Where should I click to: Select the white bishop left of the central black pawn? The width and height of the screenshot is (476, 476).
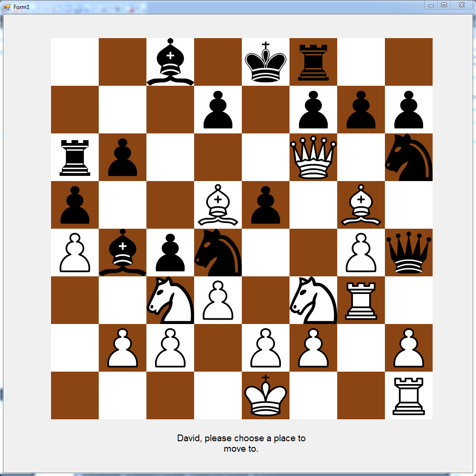tap(218, 205)
